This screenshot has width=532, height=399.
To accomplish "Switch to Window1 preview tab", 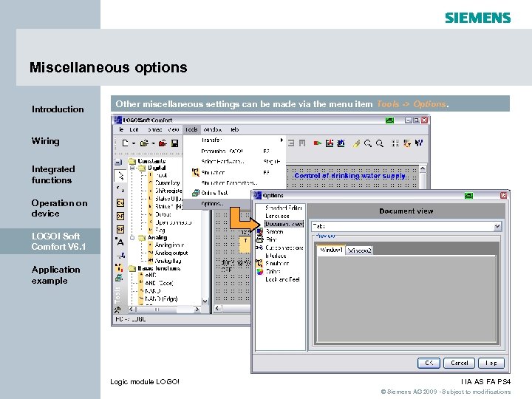I will (331, 250).
